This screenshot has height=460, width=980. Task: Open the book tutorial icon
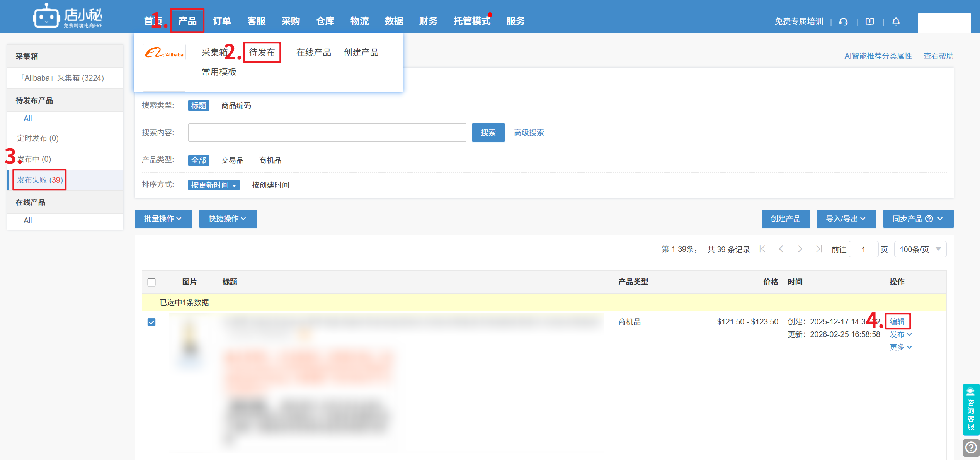pyautogui.click(x=869, y=22)
